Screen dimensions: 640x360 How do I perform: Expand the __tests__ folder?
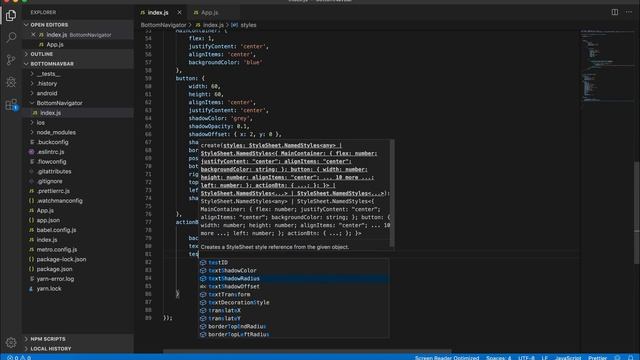click(x=78, y=74)
